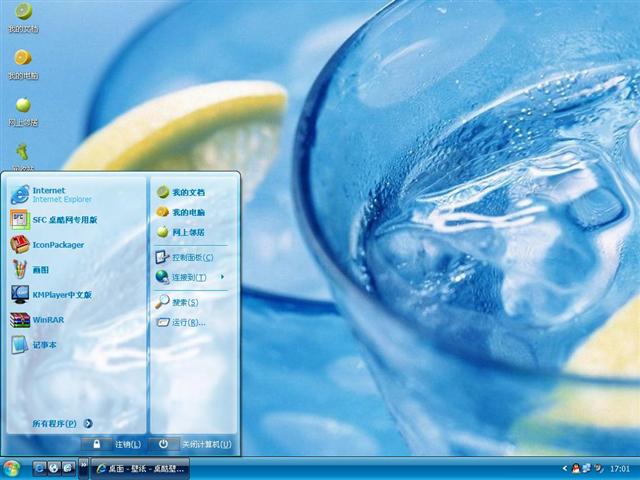The image size is (640, 480).
Task: Show hidden tray icons with the arrow
Action: point(565,468)
